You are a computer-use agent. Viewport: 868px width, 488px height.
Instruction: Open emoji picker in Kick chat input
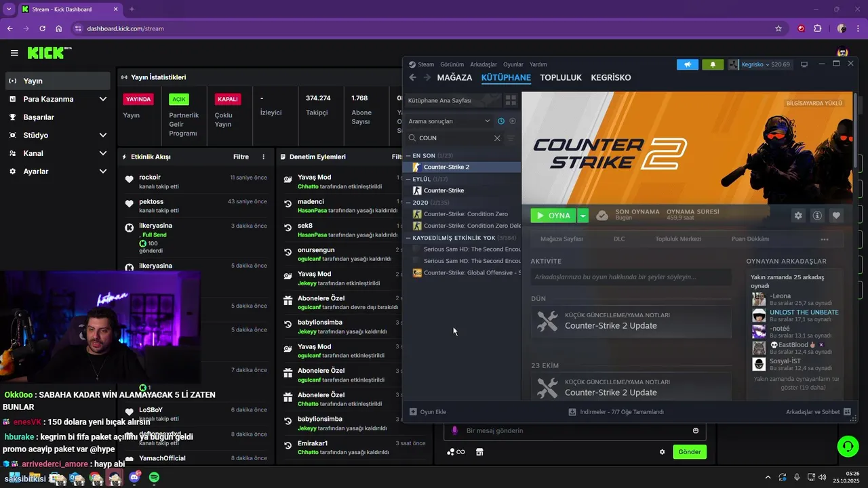point(696,430)
